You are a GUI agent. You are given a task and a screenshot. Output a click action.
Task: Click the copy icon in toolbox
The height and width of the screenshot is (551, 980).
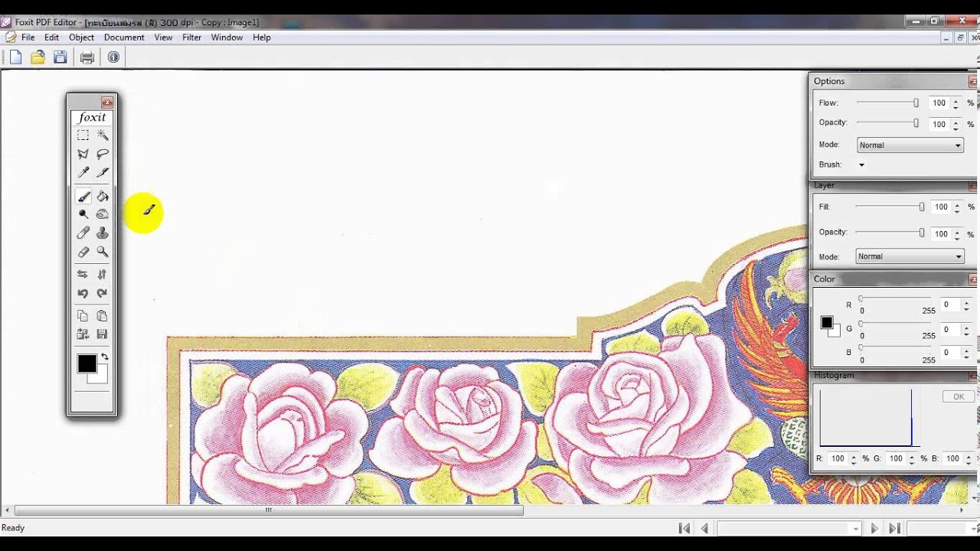click(83, 315)
